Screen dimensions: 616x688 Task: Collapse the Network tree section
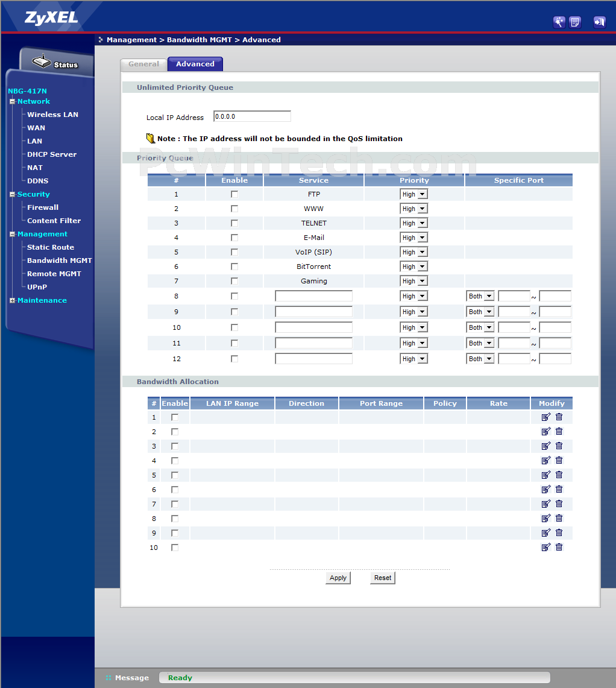(12, 101)
